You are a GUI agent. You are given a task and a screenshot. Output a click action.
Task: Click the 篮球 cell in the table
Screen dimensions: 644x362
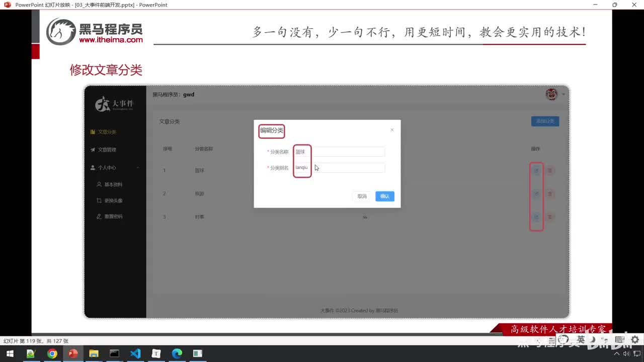coord(200,170)
